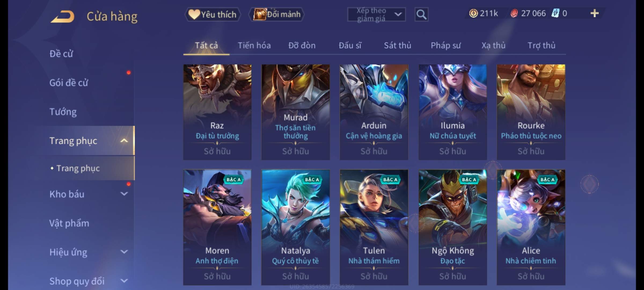The image size is (644, 290).
Task: Open Gói đề cử in sidebar
Action: (69, 83)
